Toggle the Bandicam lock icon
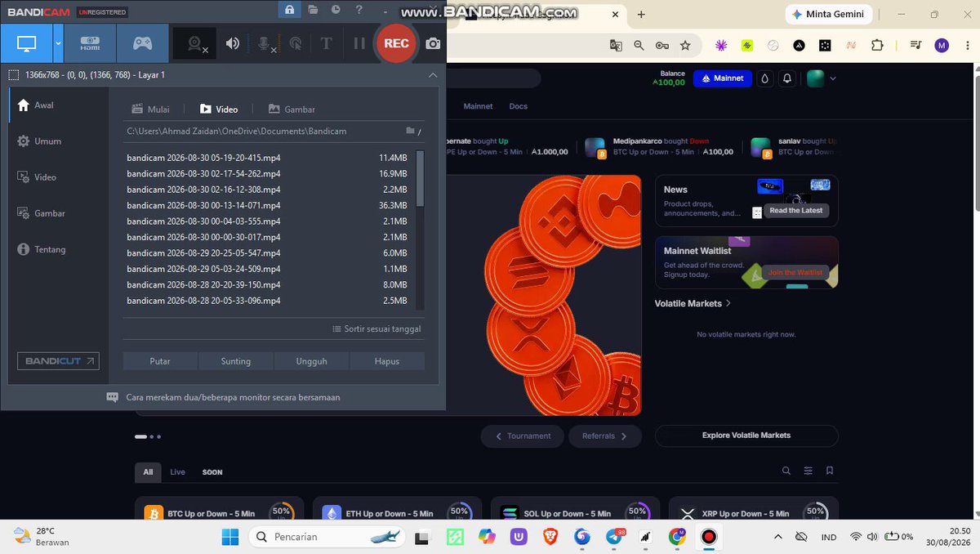Viewport: 980px width, 554px height. tap(289, 10)
